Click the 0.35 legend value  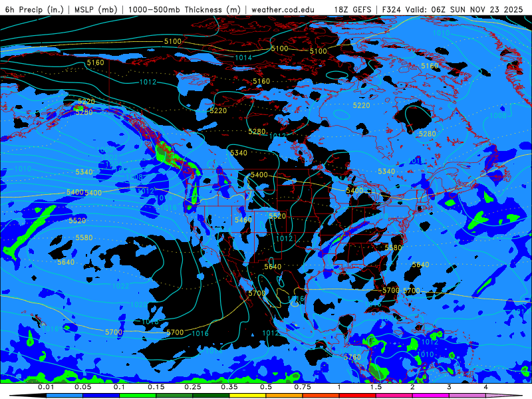coord(229,387)
